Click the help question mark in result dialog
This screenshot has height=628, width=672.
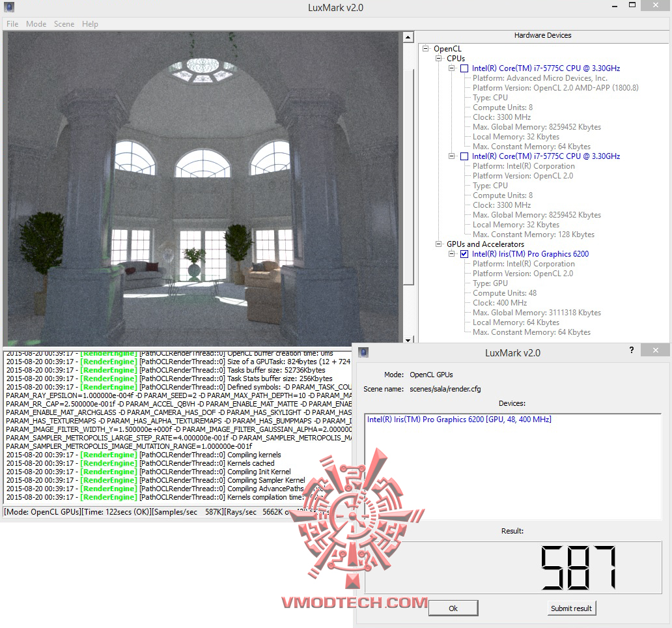pos(631,350)
